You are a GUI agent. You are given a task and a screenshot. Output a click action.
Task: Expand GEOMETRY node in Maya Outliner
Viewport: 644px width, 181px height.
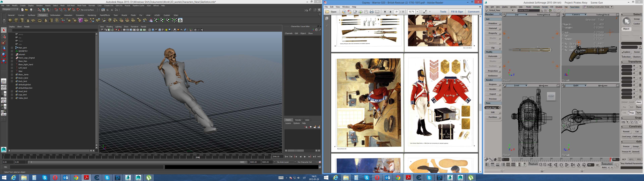pyautogui.click(x=12, y=51)
